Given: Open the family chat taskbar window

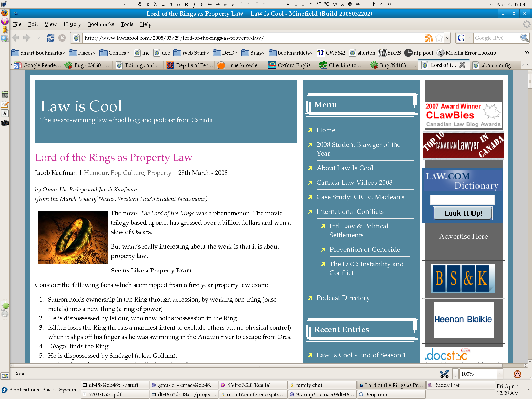Looking at the screenshot, I should 322,385.
